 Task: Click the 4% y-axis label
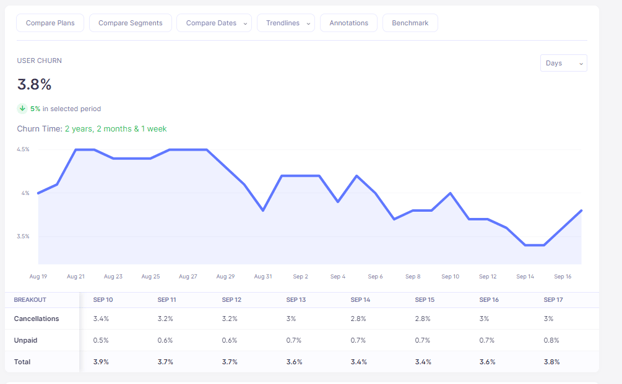[x=25, y=193]
